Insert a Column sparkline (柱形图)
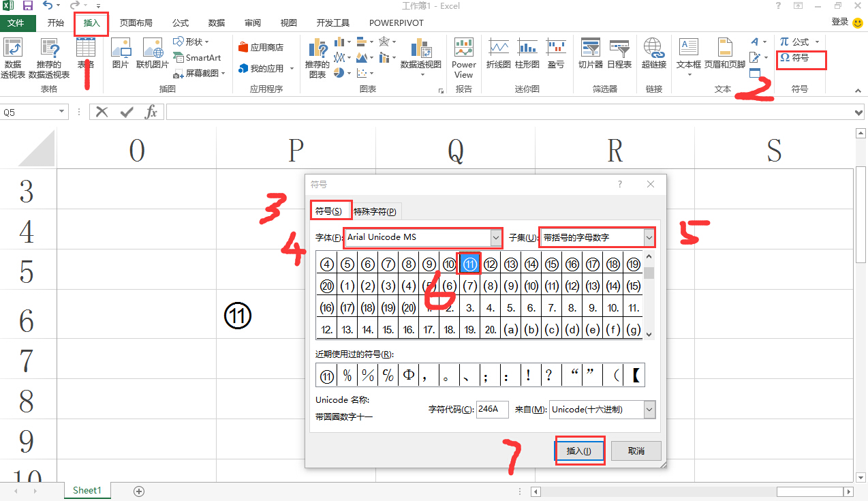 click(x=527, y=53)
